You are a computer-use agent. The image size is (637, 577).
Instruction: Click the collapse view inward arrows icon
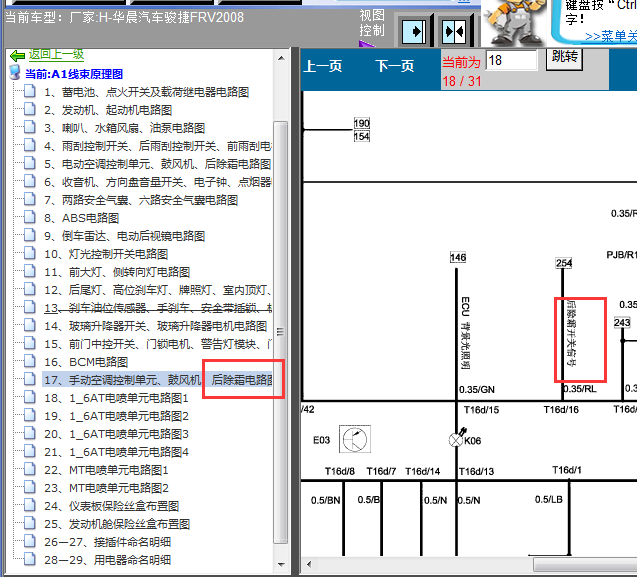454,31
